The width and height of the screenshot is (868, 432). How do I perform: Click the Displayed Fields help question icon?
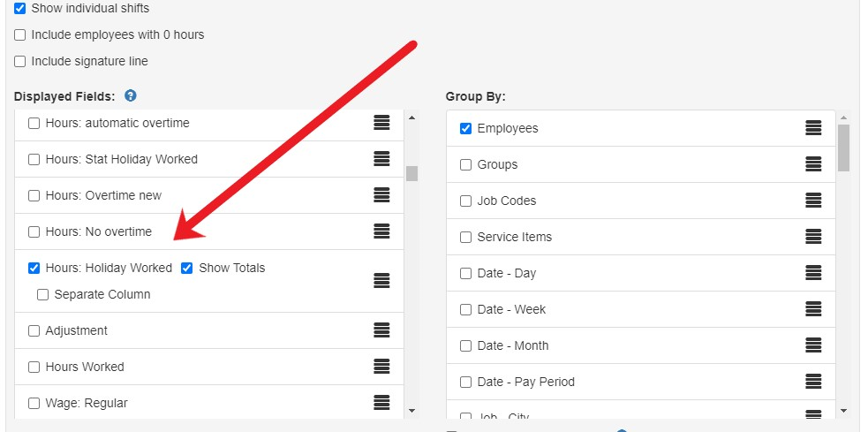(130, 95)
